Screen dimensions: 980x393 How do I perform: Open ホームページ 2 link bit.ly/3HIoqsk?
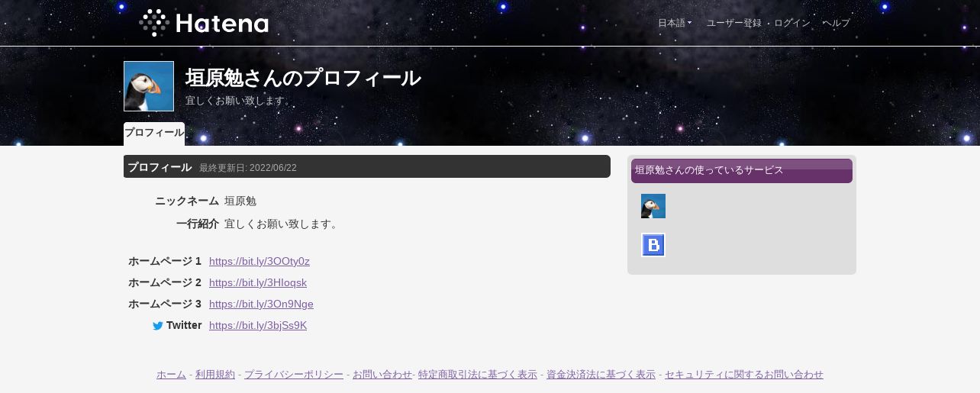pyautogui.click(x=258, y=282)
